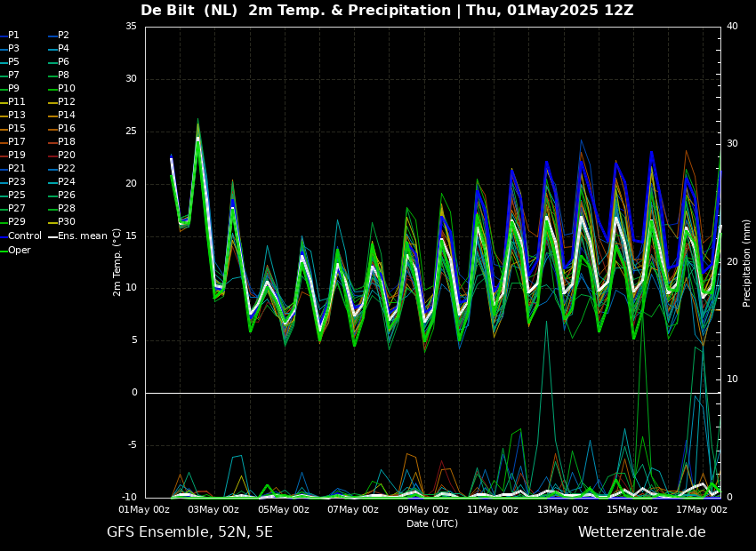756x551 pixels.
Task: Click the 2m Temp. (°C) axis label
Action: [x=117, y=261]
